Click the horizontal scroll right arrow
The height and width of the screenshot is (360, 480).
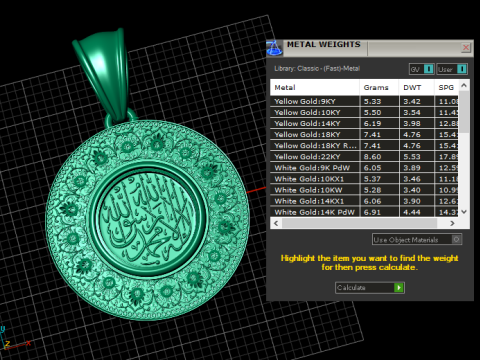(x=452, y=223)
